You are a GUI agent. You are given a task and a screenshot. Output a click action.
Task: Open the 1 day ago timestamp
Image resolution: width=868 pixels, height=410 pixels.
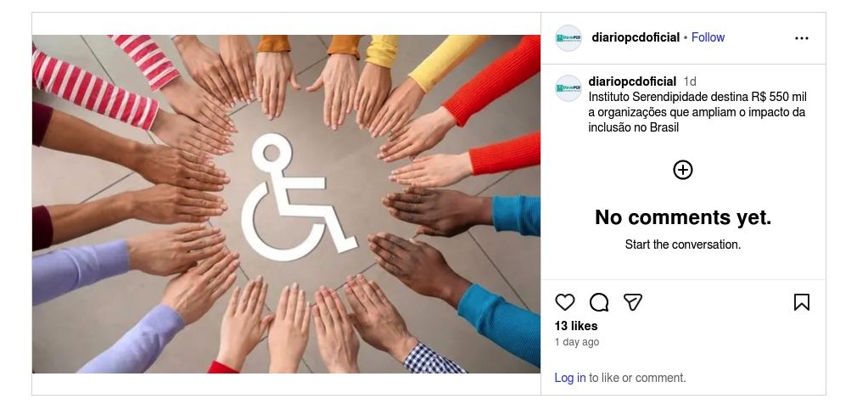coord(577,342)
